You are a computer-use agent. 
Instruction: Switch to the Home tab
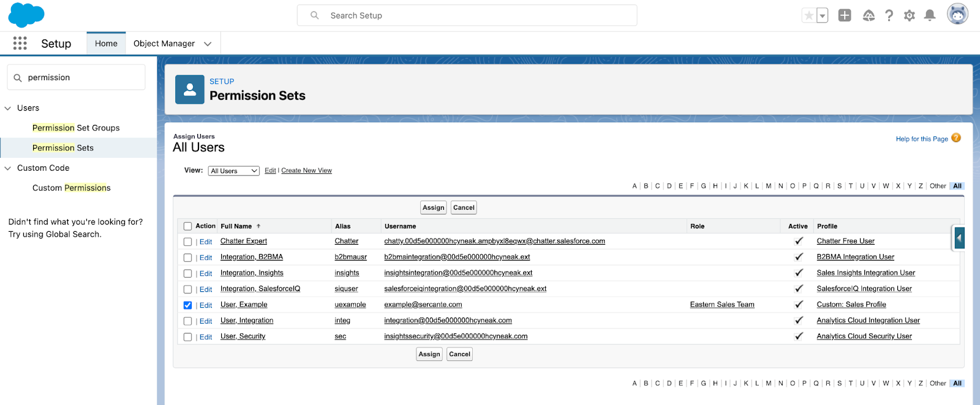(106, 43)
